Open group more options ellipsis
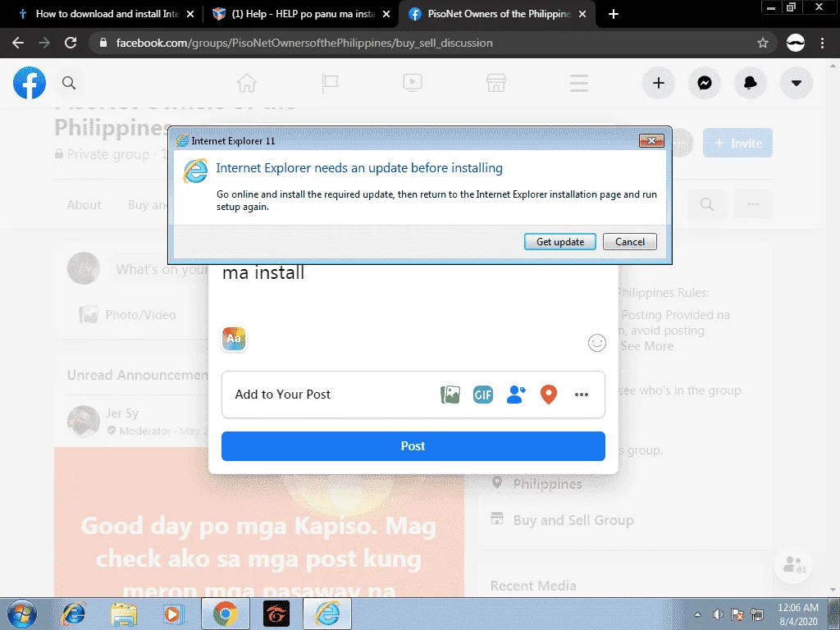The image size is (840, 630). pyautogui.click(x=753, y=204)
